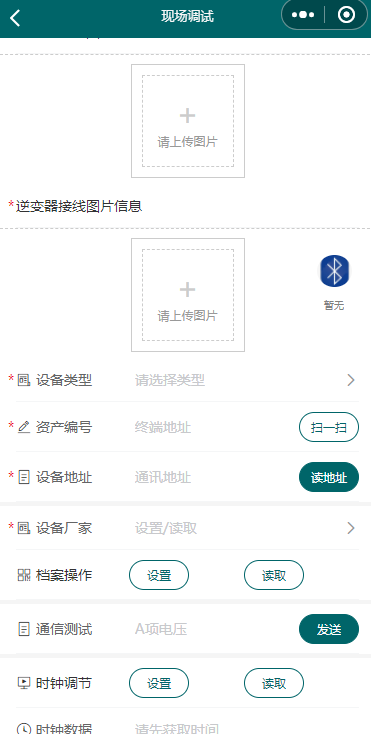Viewport: 371px width, 734px height.
Task: Click the 设备类型 row icon
Action: 24,381
